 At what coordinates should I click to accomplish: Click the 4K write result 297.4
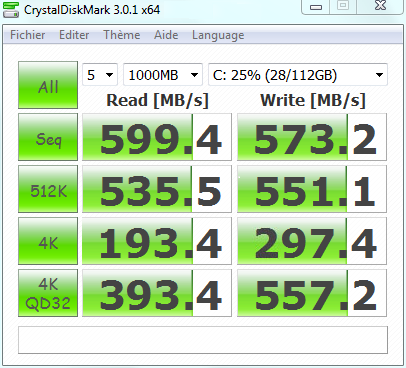tap(312, 241)
